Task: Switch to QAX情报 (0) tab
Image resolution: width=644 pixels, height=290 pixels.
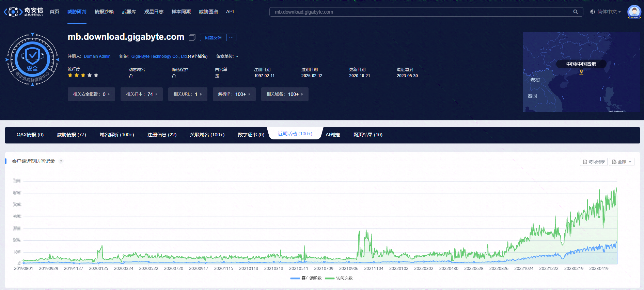Action: click(x=30, y=135)
